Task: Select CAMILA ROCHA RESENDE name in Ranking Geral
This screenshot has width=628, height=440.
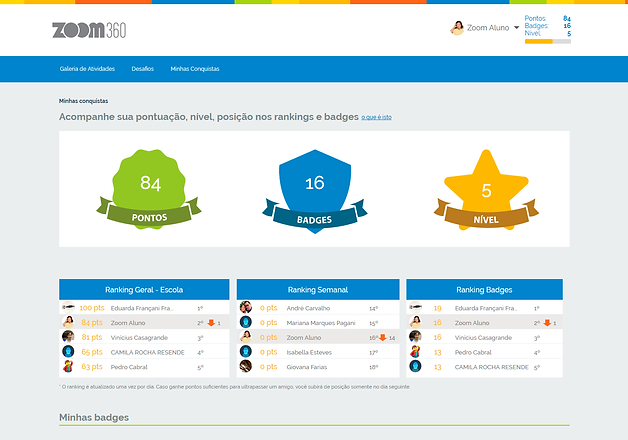Action: click(147, 352)
